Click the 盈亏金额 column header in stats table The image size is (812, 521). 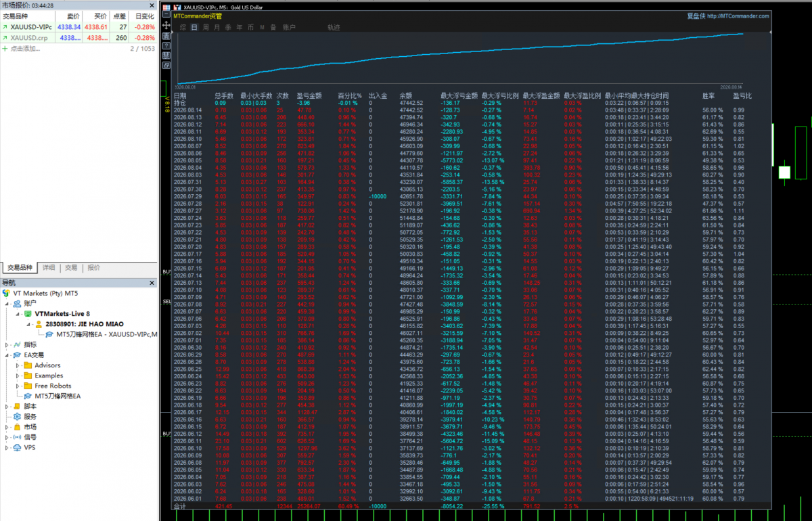tap(309, 96)
